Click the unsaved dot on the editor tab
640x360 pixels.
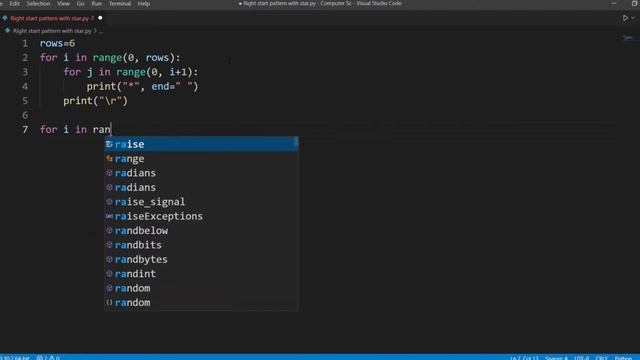pyautogui.click(x=100, y=18)
